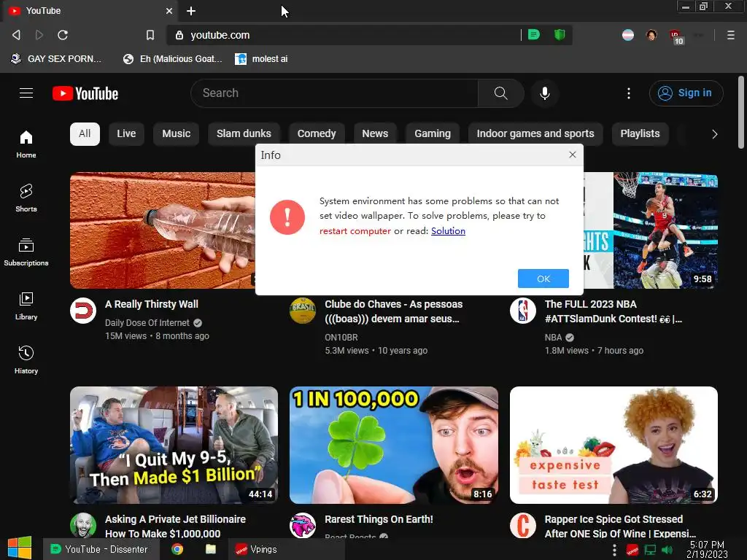Select the Slam dunks filter chip
The width and height of the screenshot is (747, 560).
coord(244,134)
